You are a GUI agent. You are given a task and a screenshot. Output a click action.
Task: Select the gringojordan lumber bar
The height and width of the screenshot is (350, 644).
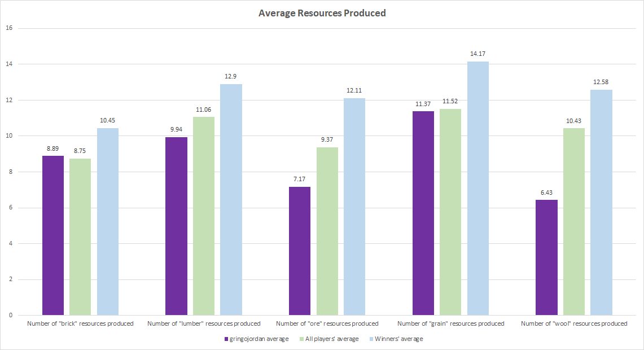pos(176,226)
